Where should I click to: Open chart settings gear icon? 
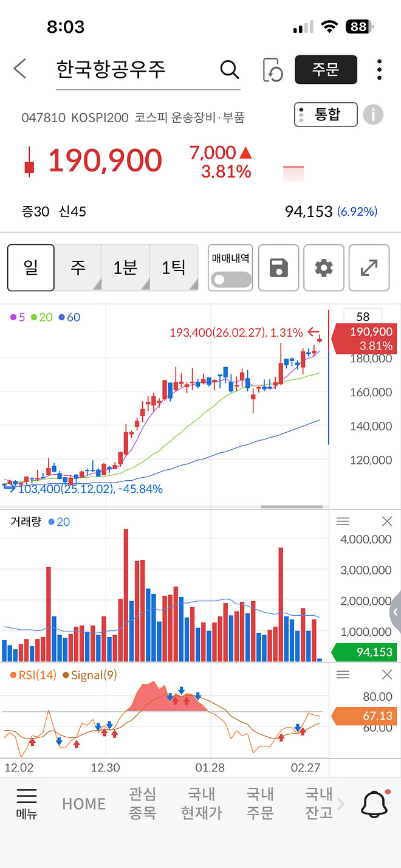click(324, 267)
